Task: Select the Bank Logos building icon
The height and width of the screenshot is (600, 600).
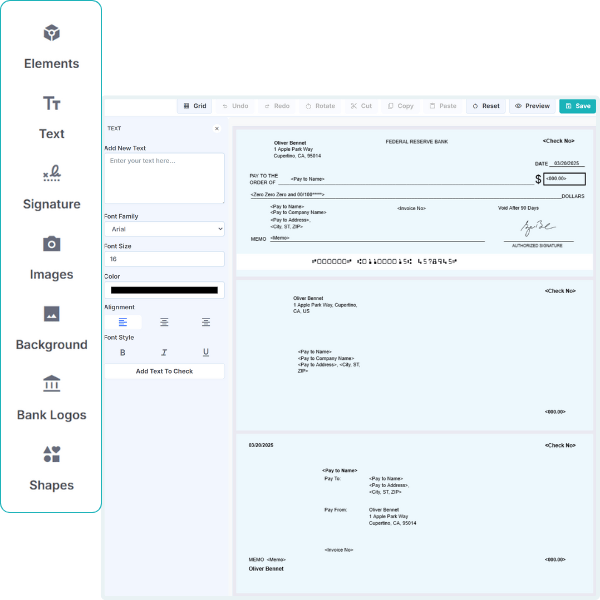Action: [52, 384]
